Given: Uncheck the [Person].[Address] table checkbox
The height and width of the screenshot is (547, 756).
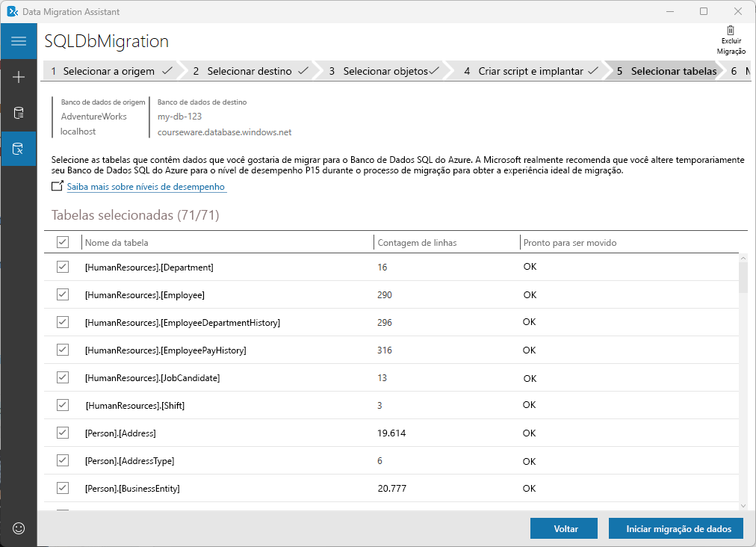Looking at the screenshot, I should tap(63, 433).
